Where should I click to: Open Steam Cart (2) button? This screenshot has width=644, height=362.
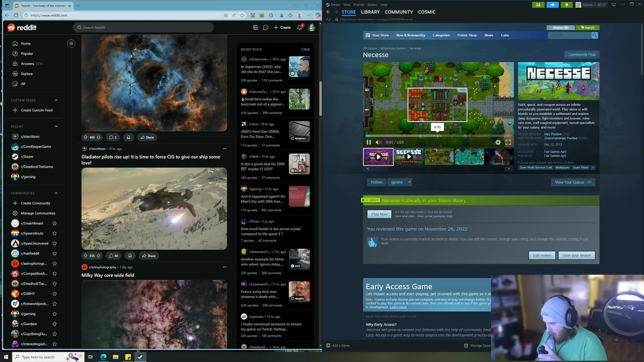(x=587, y=28)
